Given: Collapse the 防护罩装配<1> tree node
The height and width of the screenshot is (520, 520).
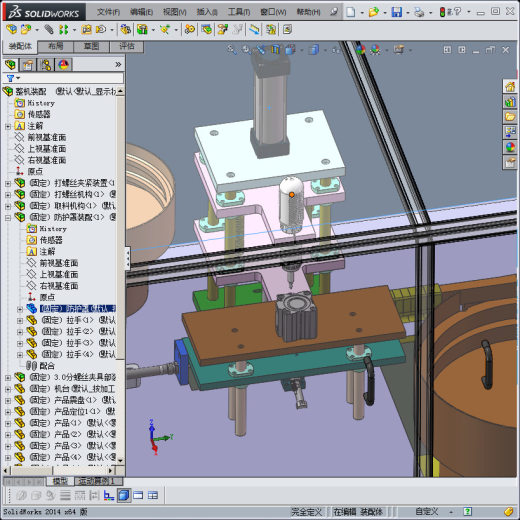Looking at the screenshot, I should click(8, 217).
